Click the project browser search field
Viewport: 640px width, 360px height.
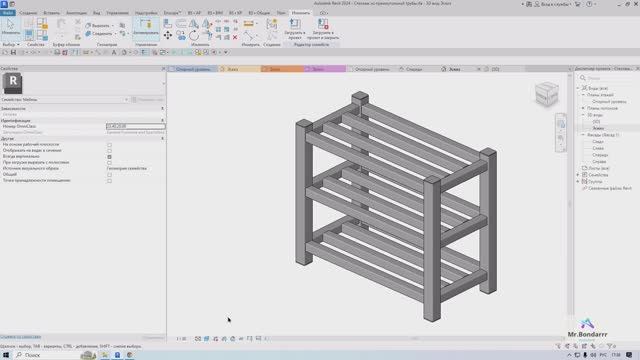coord(606,78)
